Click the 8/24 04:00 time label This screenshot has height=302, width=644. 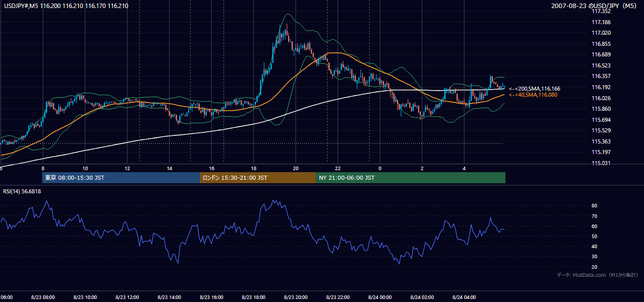[x=464, y=297]
